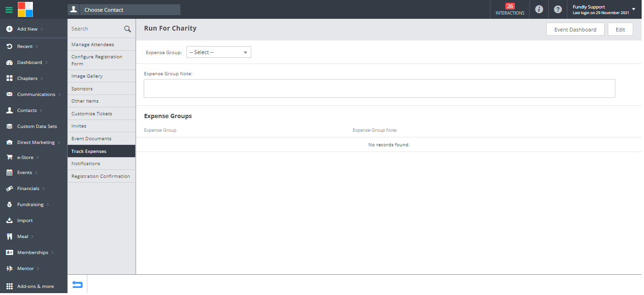Screen dimensions: 644x295
Task: Open the Financials menu label
Action: pos(28,189)
